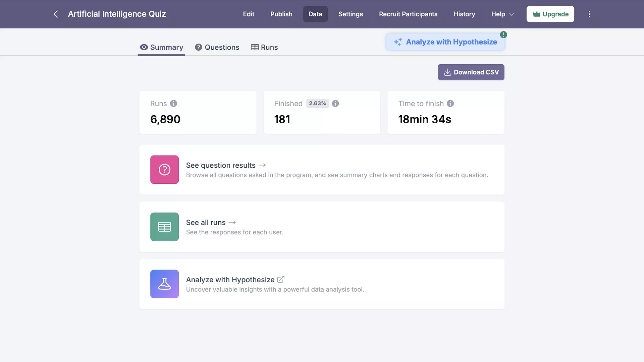Click the 2.63% finished percentage badge
Screen dimensions: 644x362
[317, 104]
